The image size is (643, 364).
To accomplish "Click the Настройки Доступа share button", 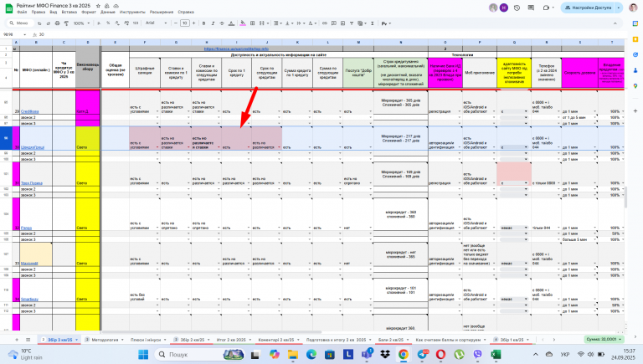I will point(587,8).
